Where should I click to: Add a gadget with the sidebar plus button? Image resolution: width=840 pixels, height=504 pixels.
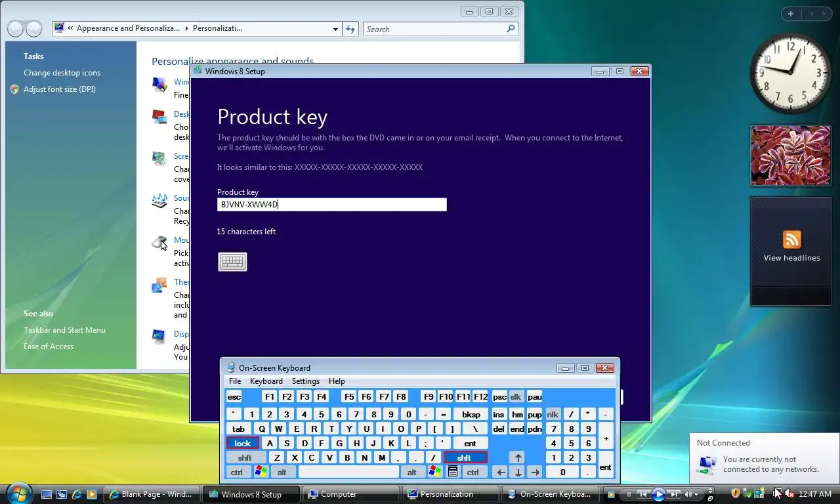click(791, 14)
